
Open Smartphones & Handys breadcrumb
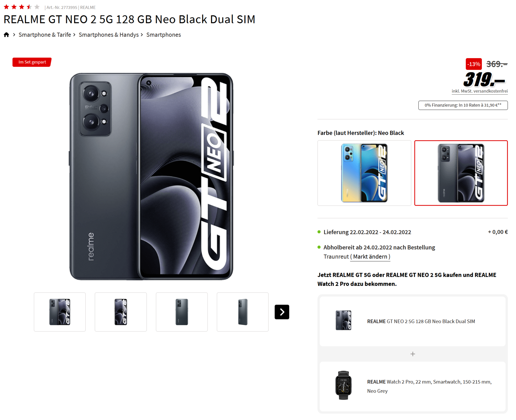pyautogui.click(x=109, y=35)
